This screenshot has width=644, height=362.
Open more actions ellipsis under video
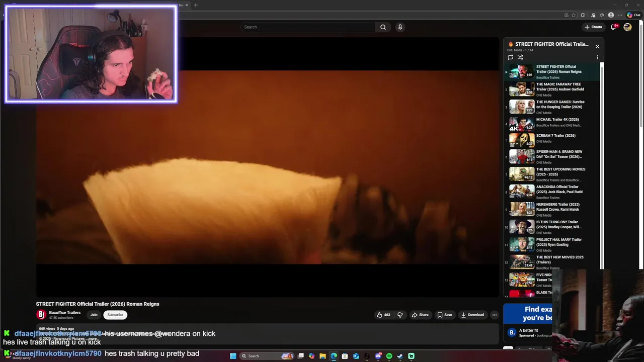(x=494, y=315)
